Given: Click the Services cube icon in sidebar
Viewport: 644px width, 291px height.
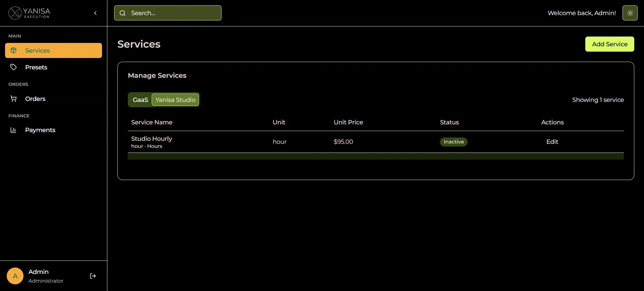Looking at the screenshot, I should pos(13,50).
